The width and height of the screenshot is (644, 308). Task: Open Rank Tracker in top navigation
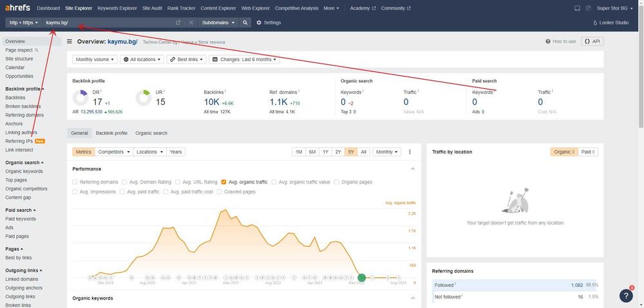181,8
